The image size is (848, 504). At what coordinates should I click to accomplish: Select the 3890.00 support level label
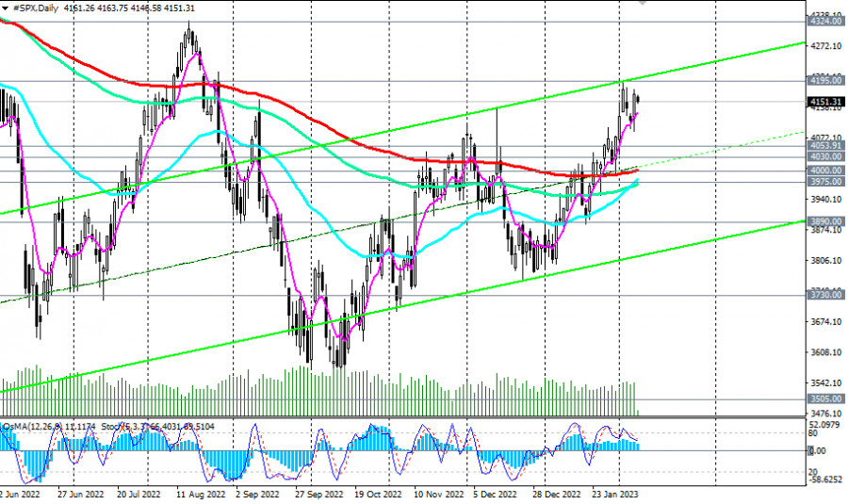coord(825,221)
